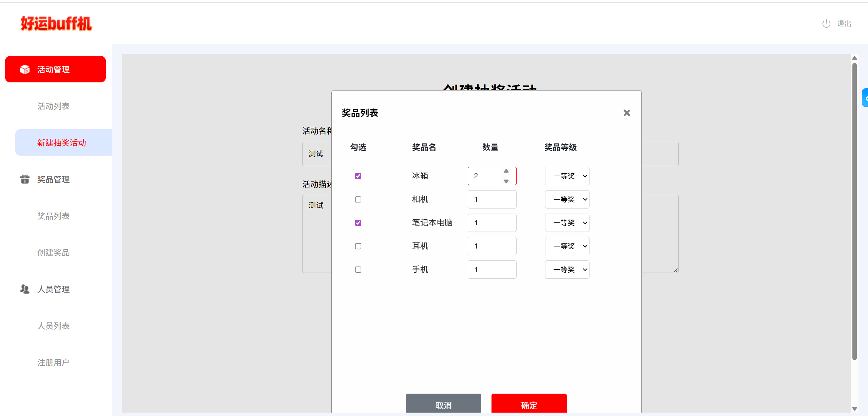The width and height of the screenshot is (868, 416).
Task: Uncheck the 冰箱 prize checkbox
Action: coord(358,176)
